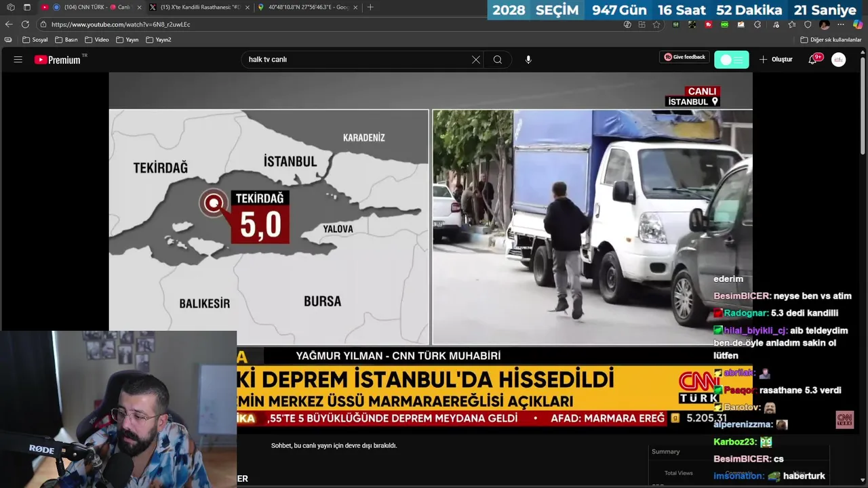Click the CNN Türk watermark beside the chat
The image size is (868, 488).
point(844,420)
